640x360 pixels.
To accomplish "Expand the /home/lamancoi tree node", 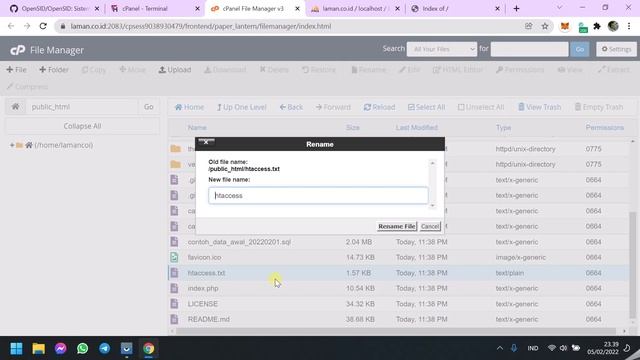I will tap(12, 145).
